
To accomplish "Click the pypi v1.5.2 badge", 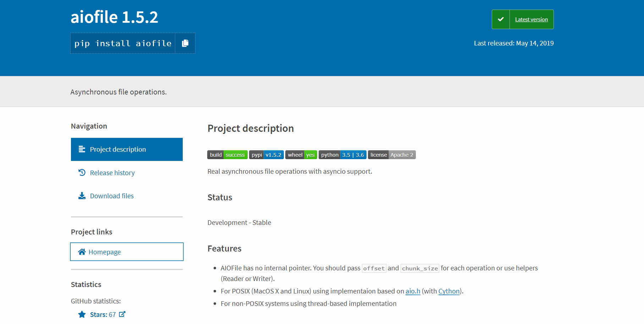I will tap(266, 155).
